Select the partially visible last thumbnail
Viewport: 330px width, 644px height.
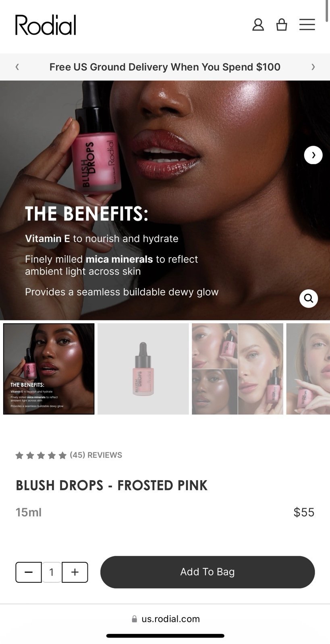click(308, 369)
